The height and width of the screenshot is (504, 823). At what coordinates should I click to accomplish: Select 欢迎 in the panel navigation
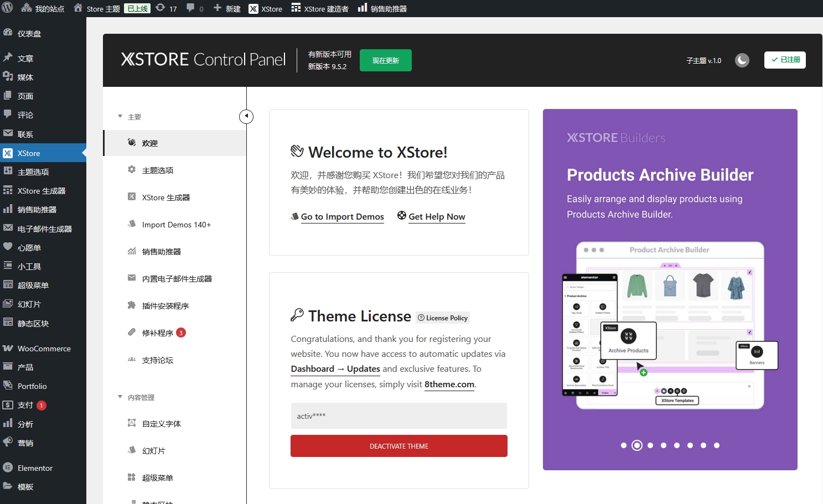175,143
